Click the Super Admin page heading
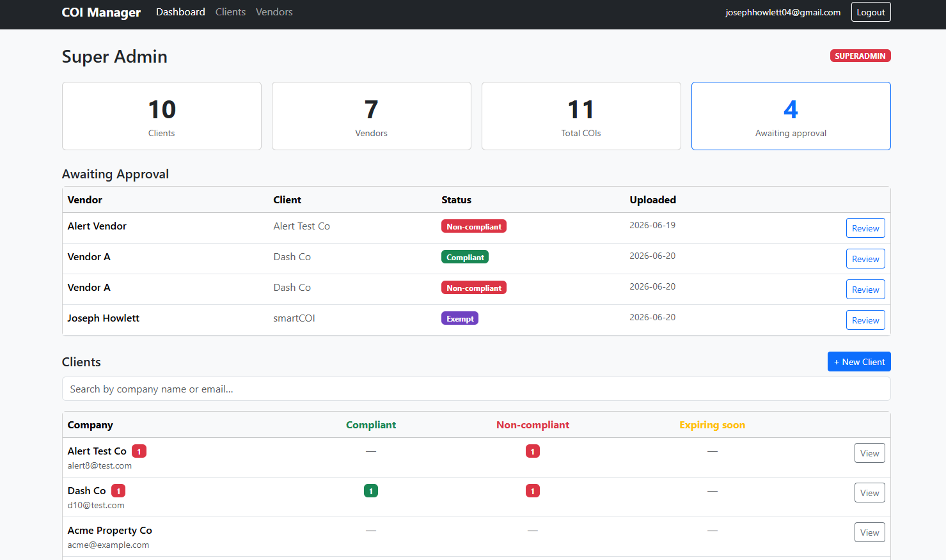Image resolution: width=946 pixels, height=560 pixels. click(114, 57)
